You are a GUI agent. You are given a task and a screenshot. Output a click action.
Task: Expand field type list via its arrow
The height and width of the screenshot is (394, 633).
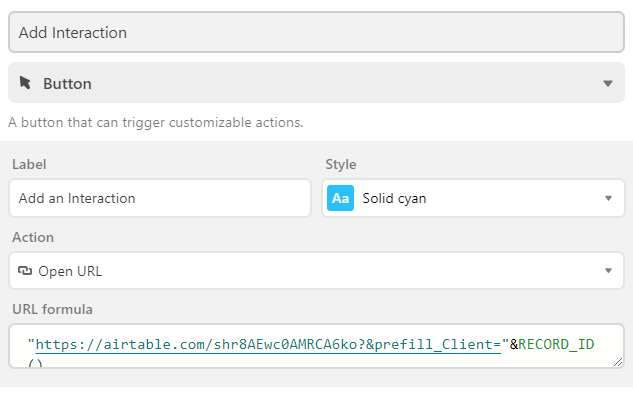coord(608,84)
